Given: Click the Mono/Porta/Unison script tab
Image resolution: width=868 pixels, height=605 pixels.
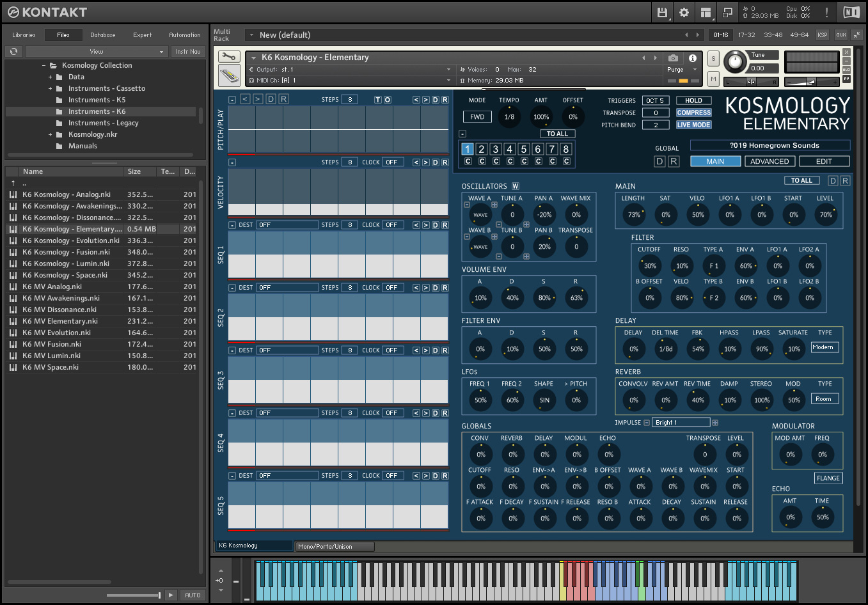Looking at the screenshot, I should (334, 546).
